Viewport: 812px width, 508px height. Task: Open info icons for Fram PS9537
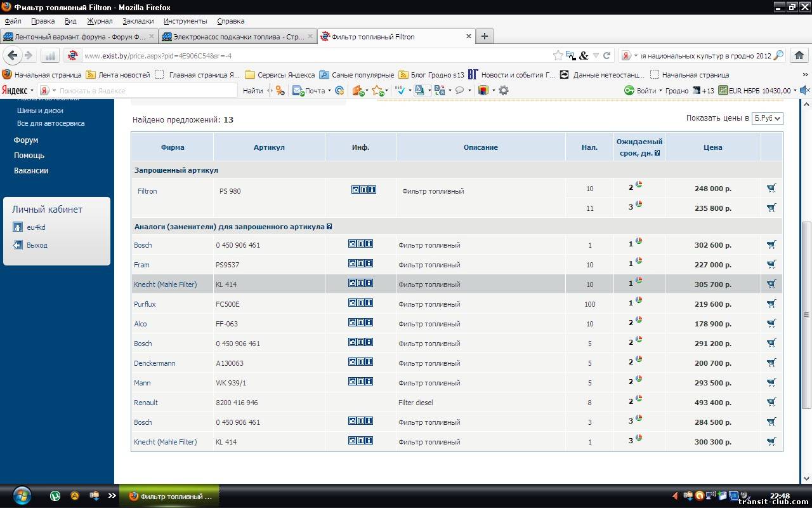pyautogui.click(x=360, y=263)
